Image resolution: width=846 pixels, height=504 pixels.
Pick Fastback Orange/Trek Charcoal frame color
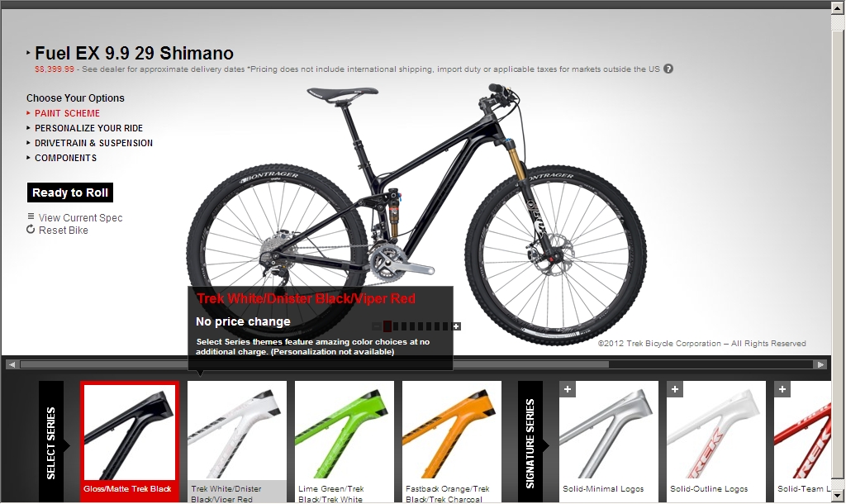pyautogui.click(x=452, y=441)
